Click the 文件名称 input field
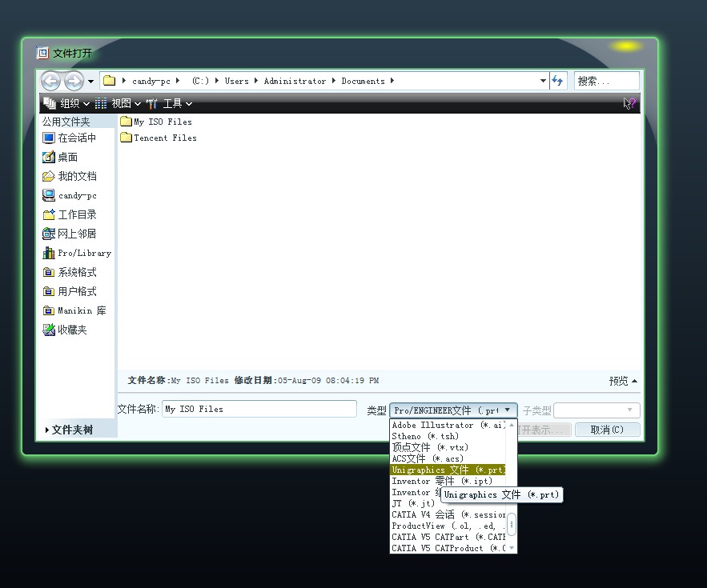Screen dimensions: 707x588 pyautogui.click(x=259, y=409)
